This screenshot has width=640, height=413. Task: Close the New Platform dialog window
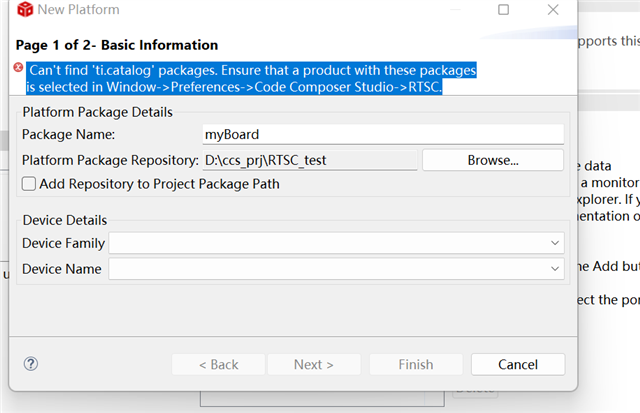point(553,10)
